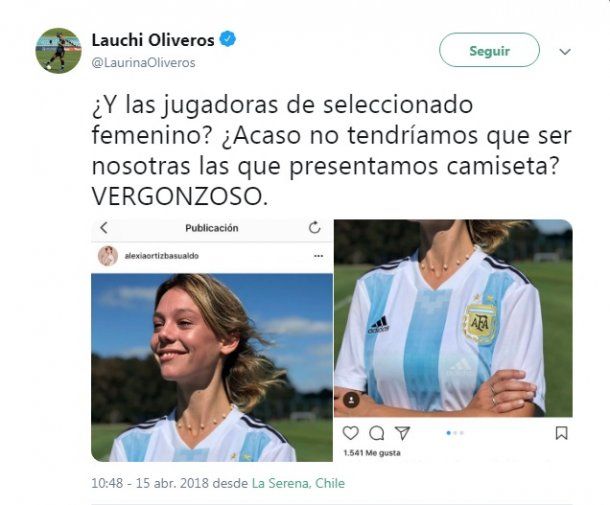Viewport: 610px width, 505px height.
Task: Click the tagged people icon
Action: pyautogui.click(x=351, y=400)
